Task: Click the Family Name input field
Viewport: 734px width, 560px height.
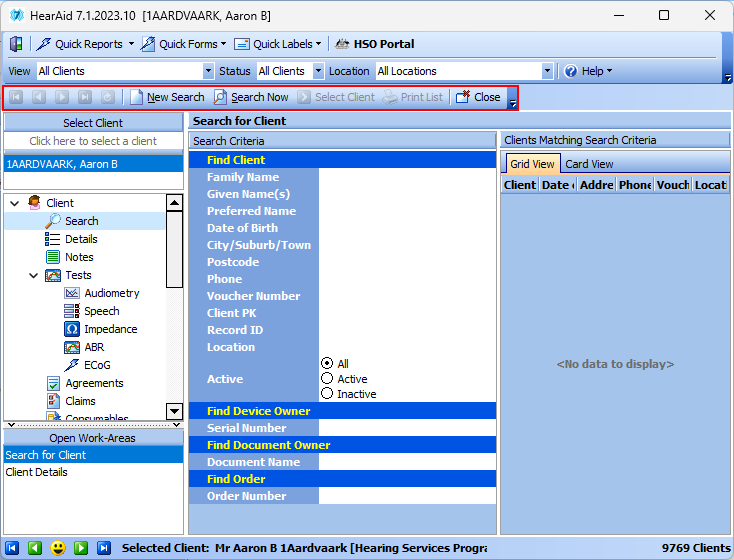Action: click(406, 177)
